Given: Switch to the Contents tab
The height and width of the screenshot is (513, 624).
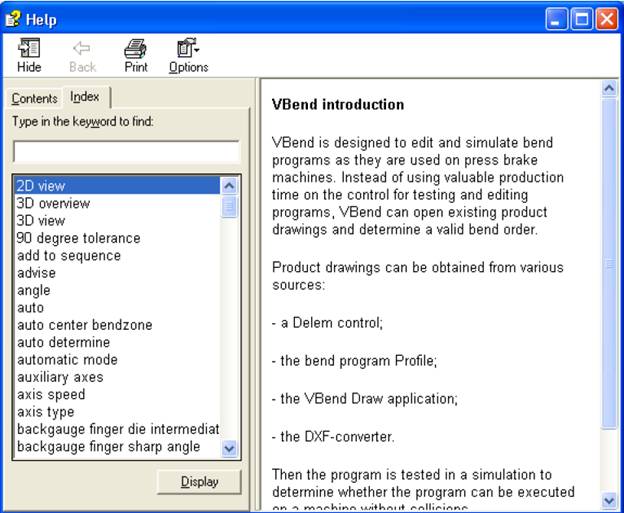Looking at the screenshot, I should (34, 98).
